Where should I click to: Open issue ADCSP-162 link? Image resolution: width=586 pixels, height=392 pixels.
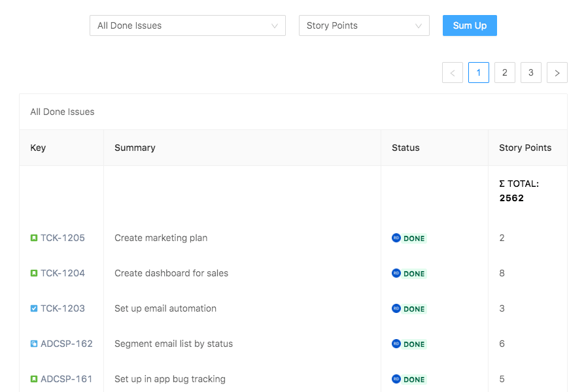67,344
